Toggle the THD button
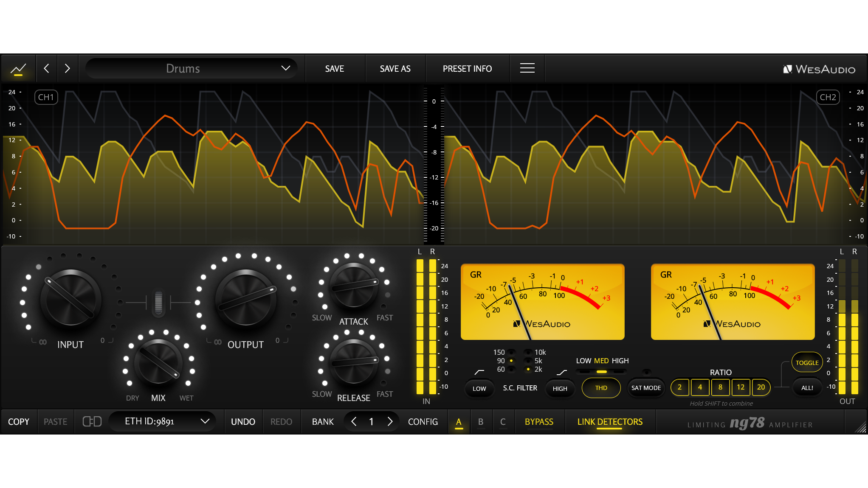868x488 pixels. (601, 388)
